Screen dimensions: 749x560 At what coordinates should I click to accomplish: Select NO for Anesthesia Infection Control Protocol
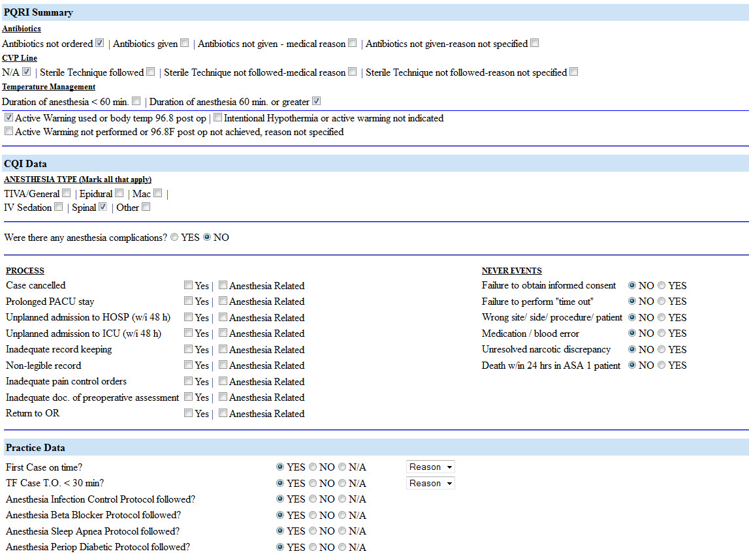click(x=312, y=499)
